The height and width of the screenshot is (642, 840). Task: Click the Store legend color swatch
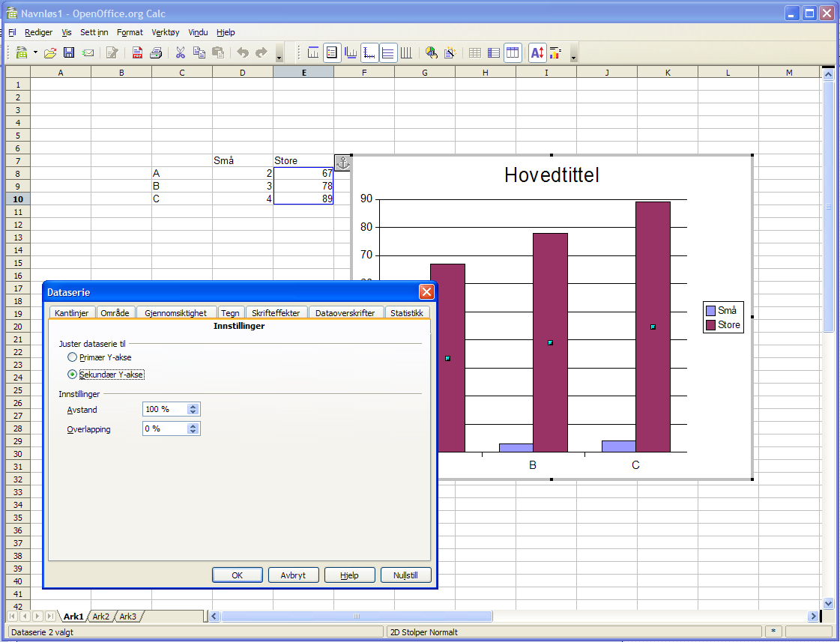(x=711, y=325)
